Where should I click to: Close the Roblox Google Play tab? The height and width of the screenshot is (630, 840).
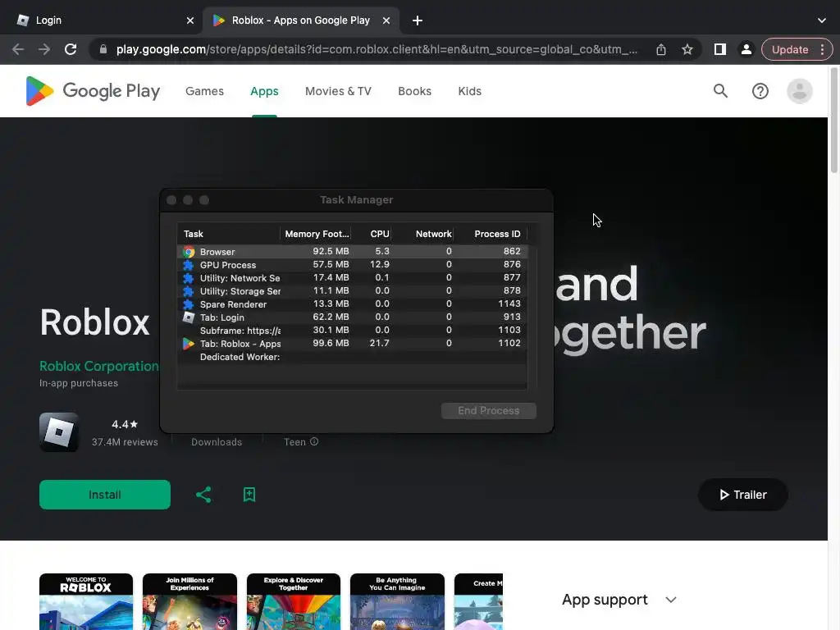[386, 21]
